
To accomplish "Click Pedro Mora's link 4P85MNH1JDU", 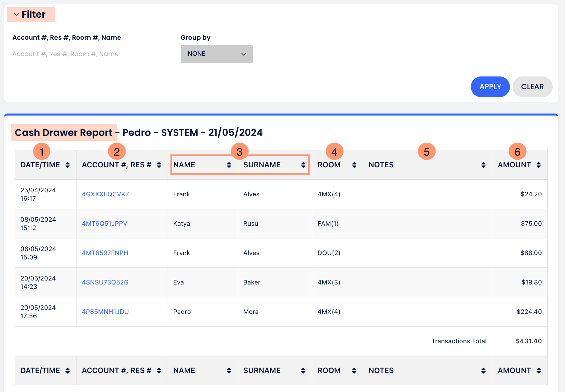I will tap(106, 312).
